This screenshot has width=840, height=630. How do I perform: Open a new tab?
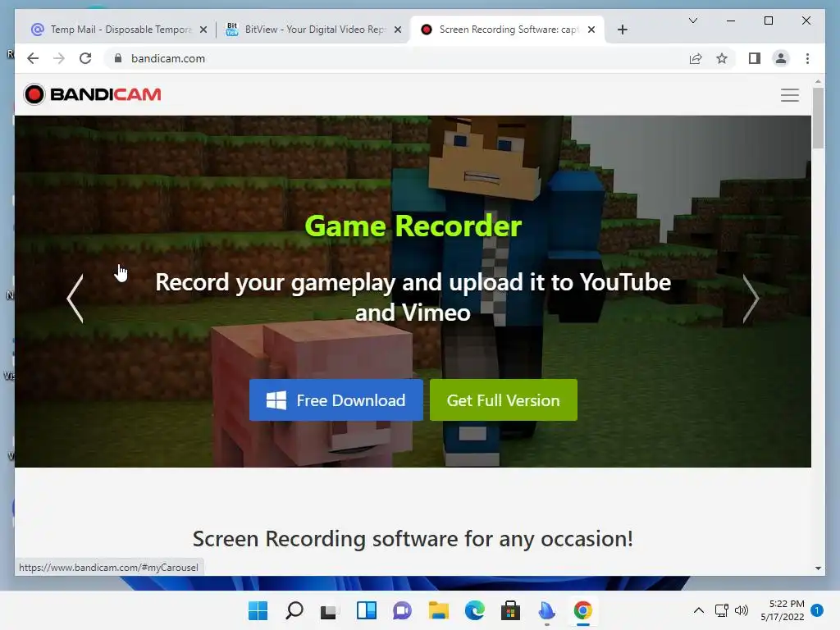[x=622, y=30]
